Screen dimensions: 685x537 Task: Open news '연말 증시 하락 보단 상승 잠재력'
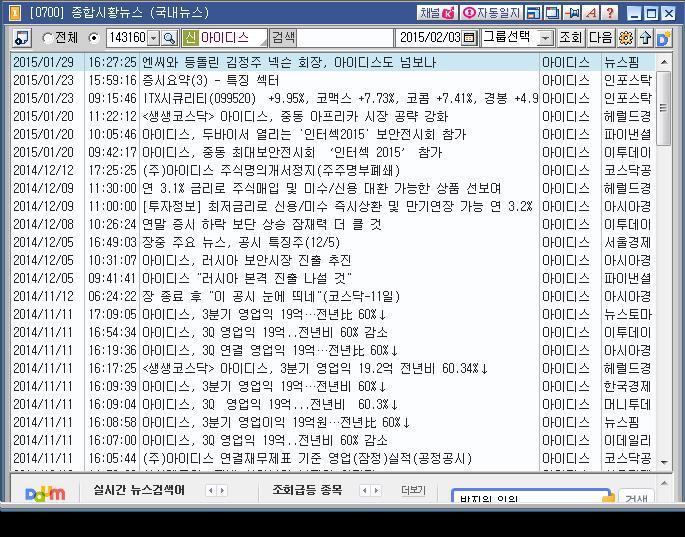(333, 225)
